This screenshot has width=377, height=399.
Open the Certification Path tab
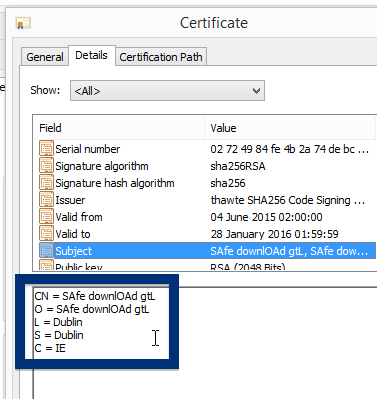[161, 57]
